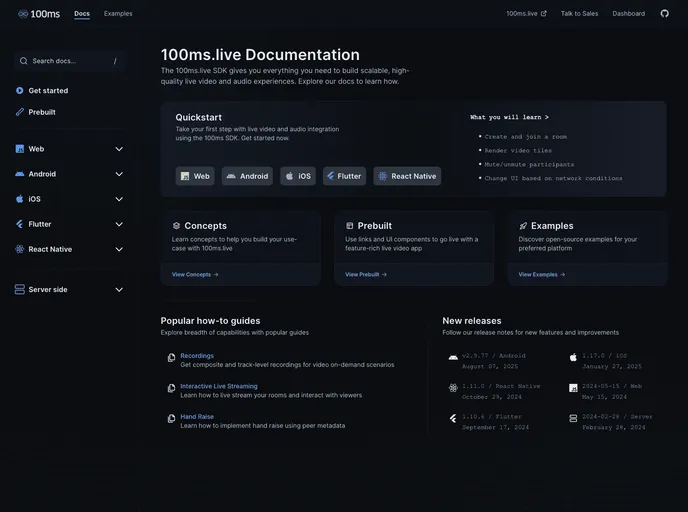Click the Server side icon in the sidebar
688x512 pixels.
[x=19, y=289]
